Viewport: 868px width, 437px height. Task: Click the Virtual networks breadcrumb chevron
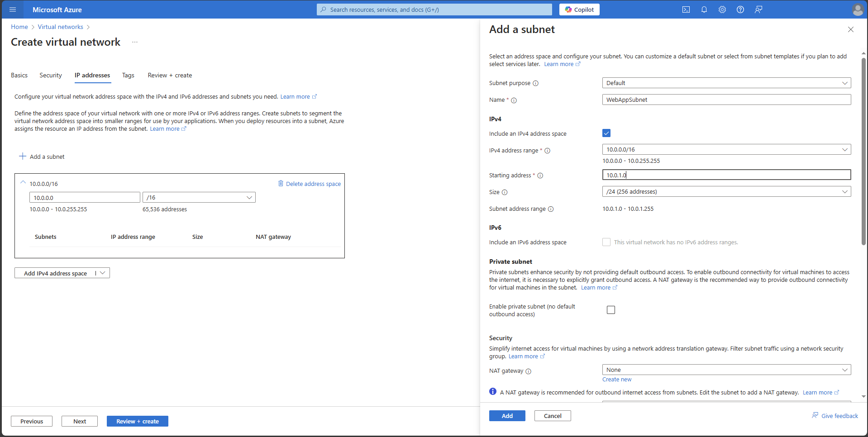pos(88,27)
